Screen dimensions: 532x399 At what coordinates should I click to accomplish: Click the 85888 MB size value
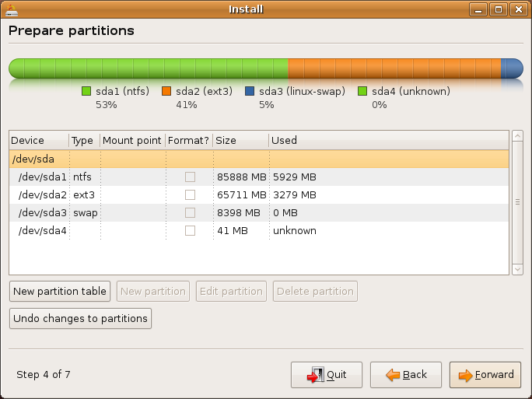[242, 177]
